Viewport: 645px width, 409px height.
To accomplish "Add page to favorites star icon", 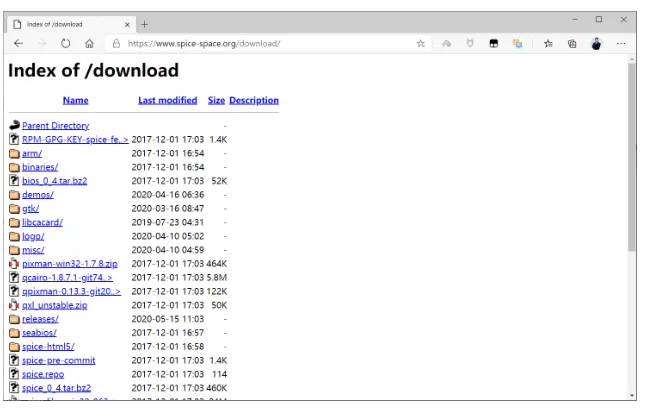I will pos(420,43).
